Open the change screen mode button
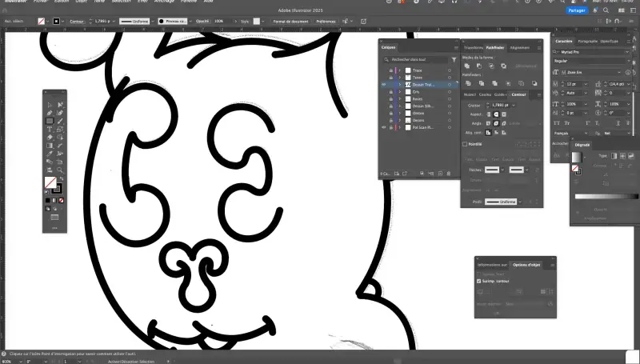 (54, 217)
